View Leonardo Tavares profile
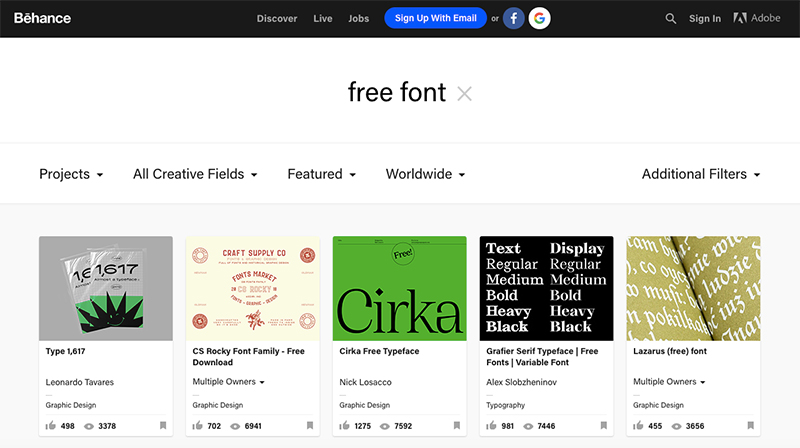Viewport: 800px width, 448px height. pyautogui.click(x=80, y=382)
